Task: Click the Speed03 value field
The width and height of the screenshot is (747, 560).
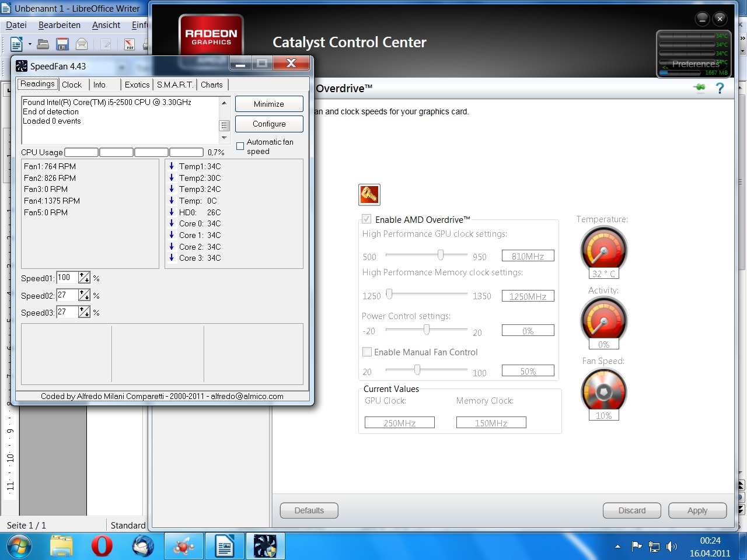Action: coord(67,312)
